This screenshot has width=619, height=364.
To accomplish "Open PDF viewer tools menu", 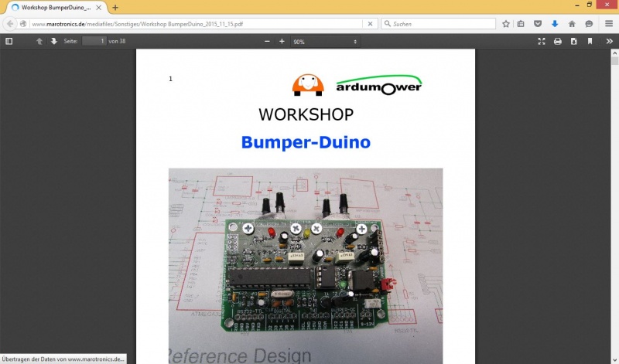I will (x=609, y=41).
